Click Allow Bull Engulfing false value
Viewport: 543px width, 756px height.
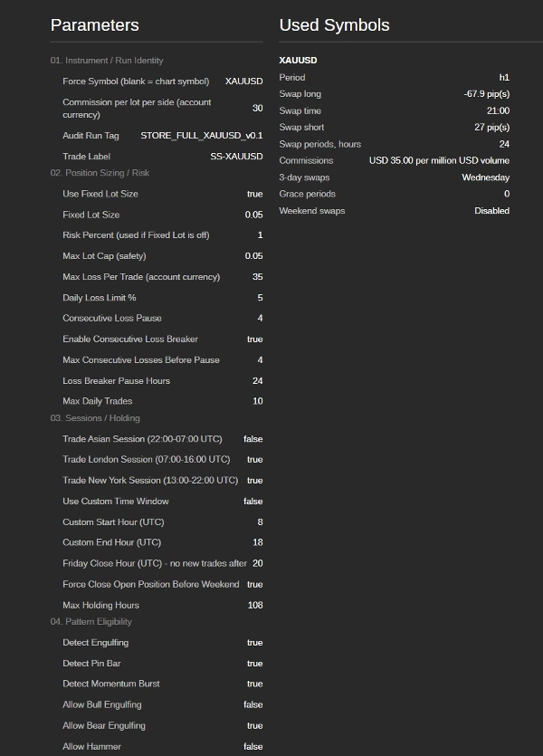(253, 705)
